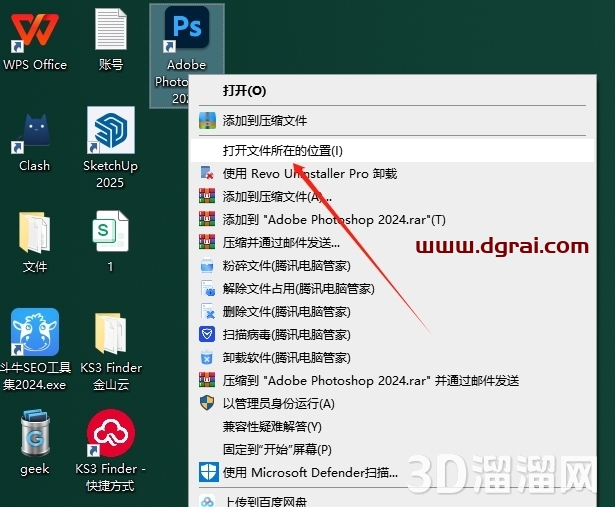Click WinRAR icon beside 压缩并通过邮件发送

(207, 242)
